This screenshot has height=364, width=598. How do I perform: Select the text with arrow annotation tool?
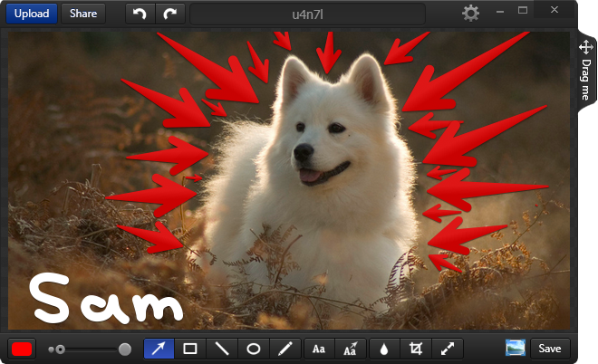coord(350,349)
